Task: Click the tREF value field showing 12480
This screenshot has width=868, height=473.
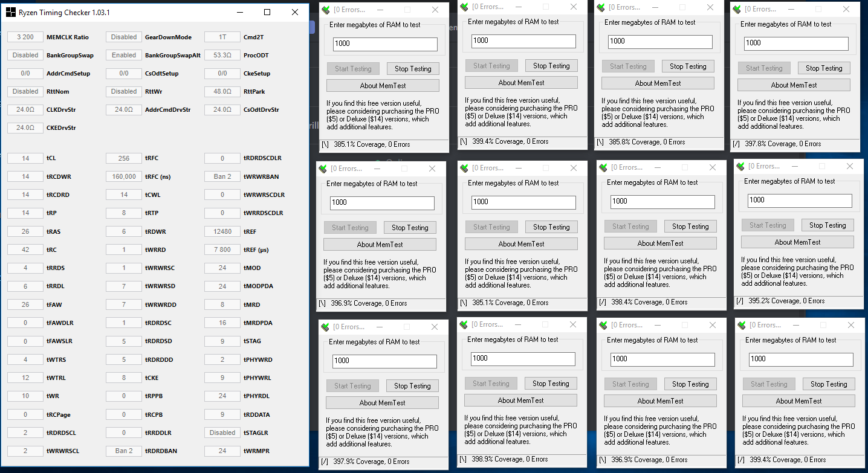Action: pos(222,231)
